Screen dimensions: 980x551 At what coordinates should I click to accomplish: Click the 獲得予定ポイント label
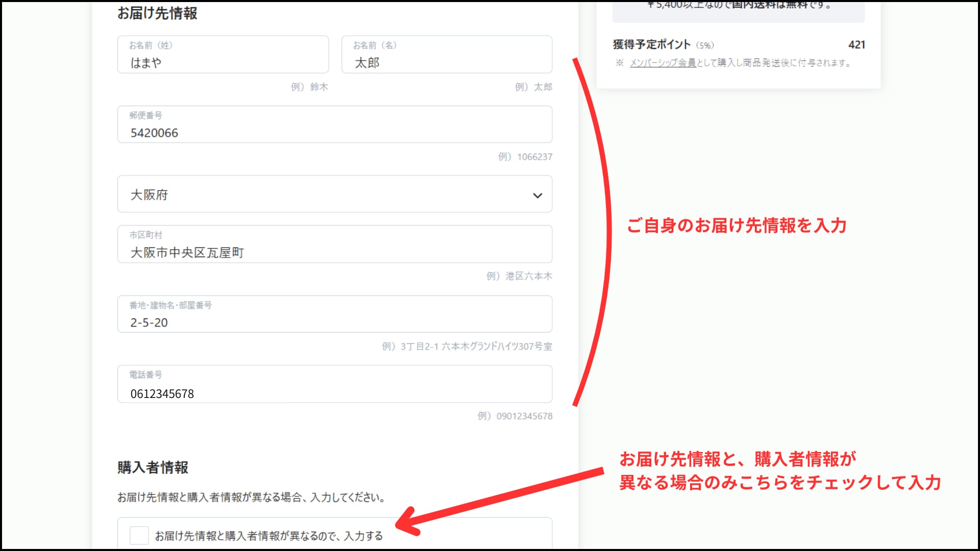(x=652, y=45)
